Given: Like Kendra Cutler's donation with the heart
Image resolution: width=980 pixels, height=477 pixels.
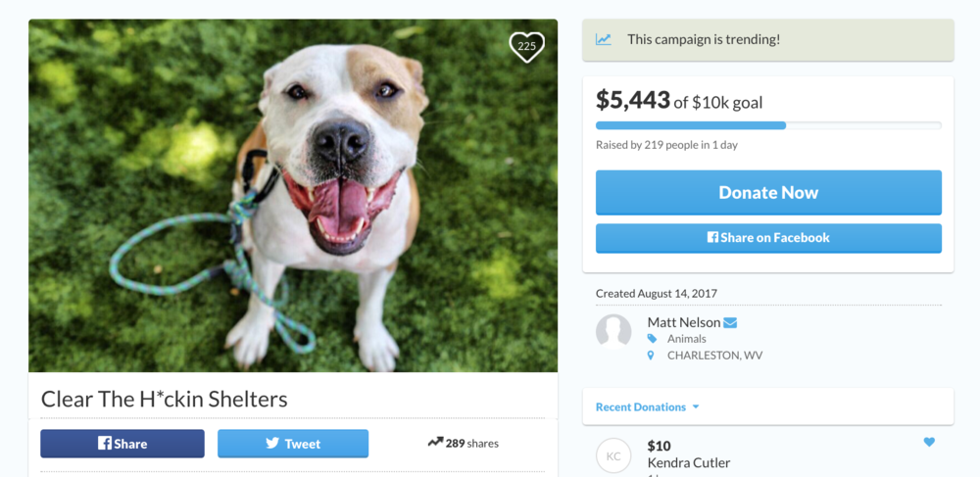Looking at the screenshot, I should pos(929,442).
